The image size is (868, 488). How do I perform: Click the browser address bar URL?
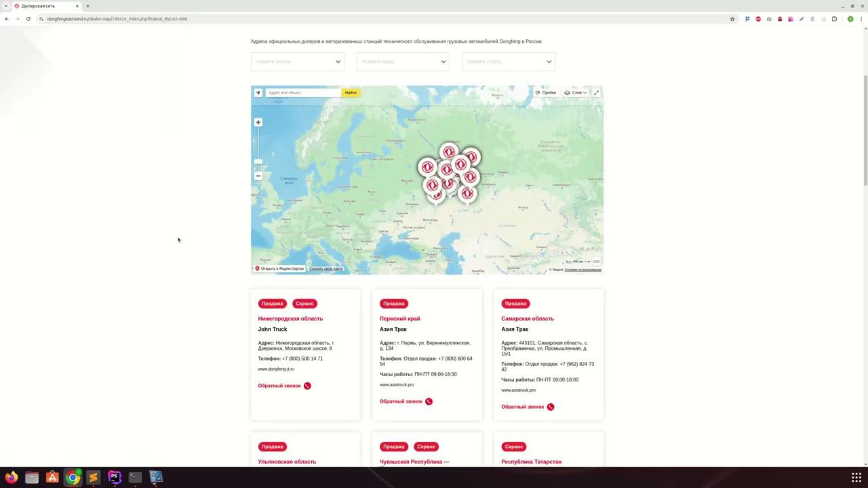pyautogui.click(x=117, y=19)
